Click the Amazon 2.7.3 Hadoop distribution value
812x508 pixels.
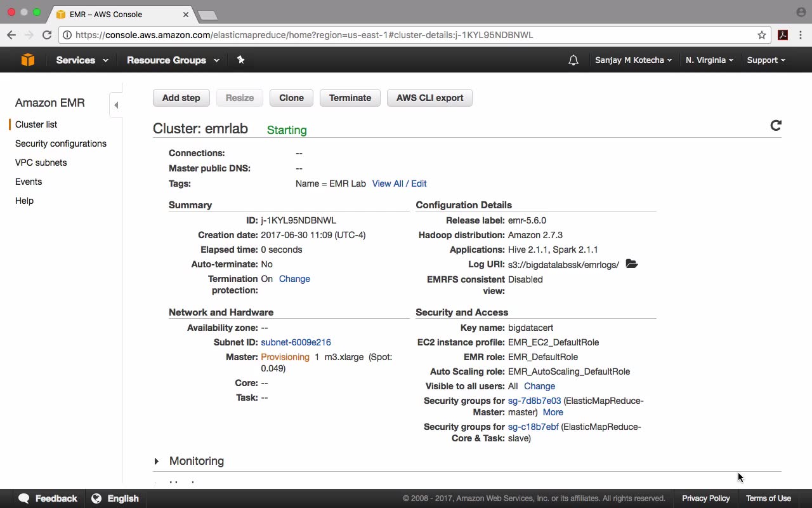(535, 235)
